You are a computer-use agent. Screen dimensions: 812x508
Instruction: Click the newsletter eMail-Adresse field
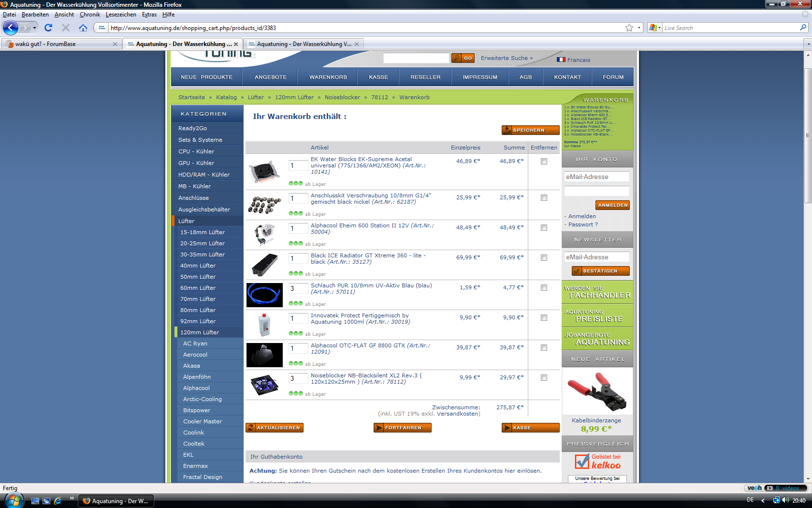[x=597, y=257]
